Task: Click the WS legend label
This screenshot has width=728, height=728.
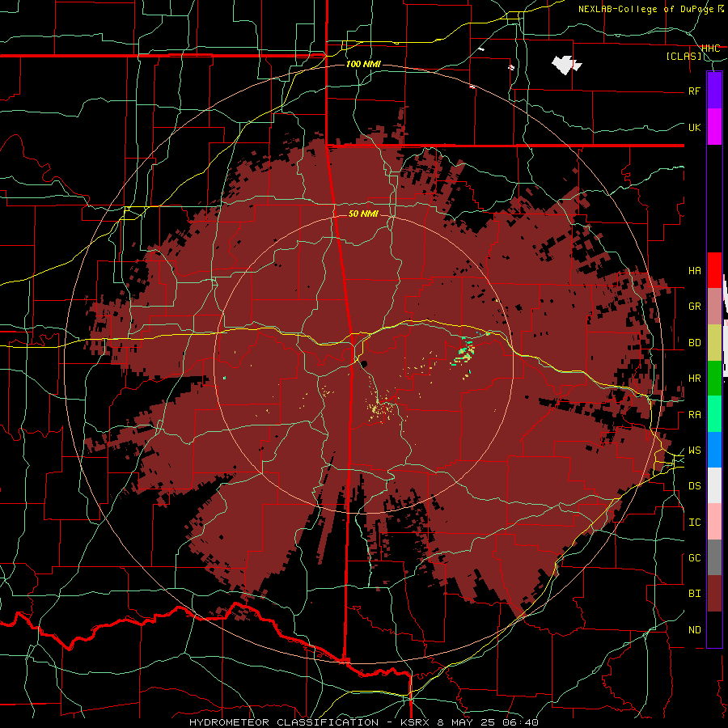Action: coord(694,450)
